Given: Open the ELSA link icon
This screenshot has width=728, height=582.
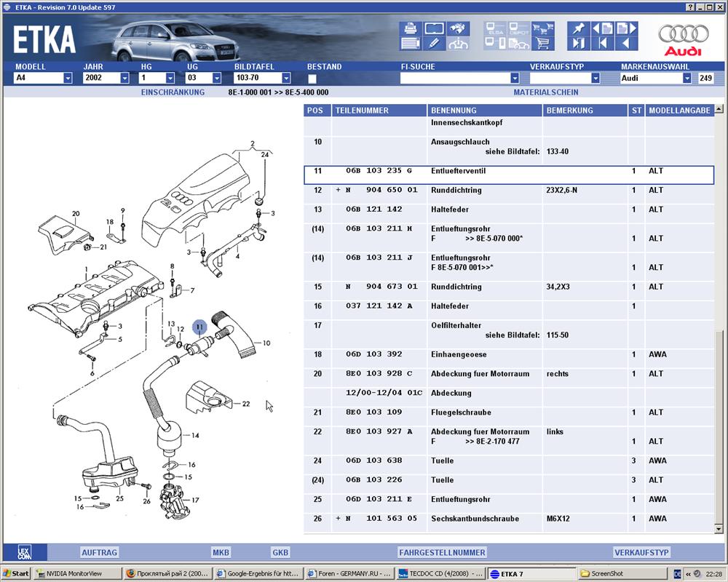Looking at the screenshot, I should pos(495,29).
